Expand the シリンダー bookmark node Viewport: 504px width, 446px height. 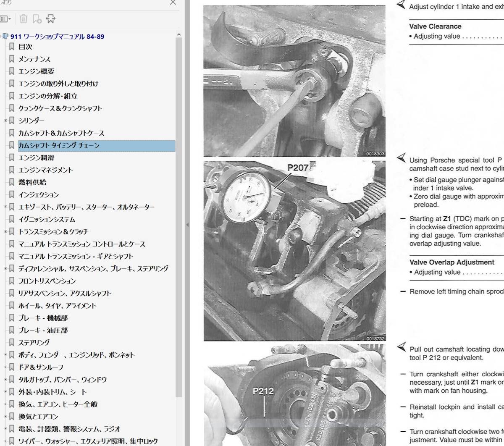(6, 121)
